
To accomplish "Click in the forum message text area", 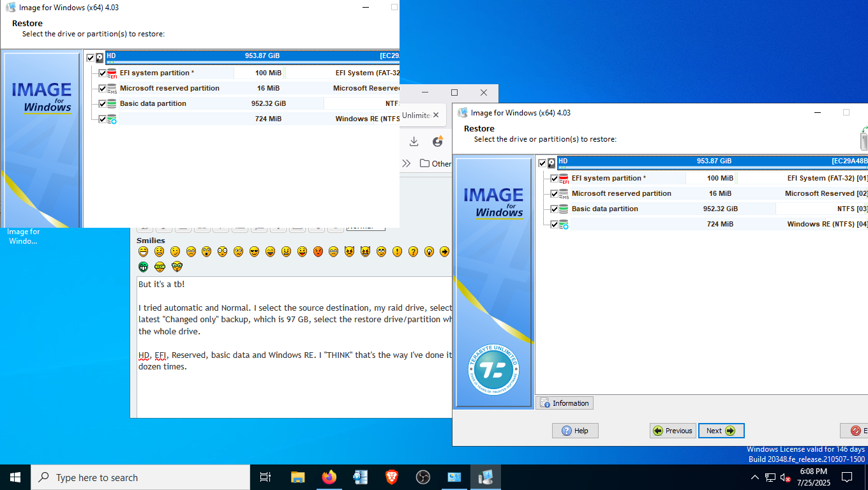I will point(294,347).
